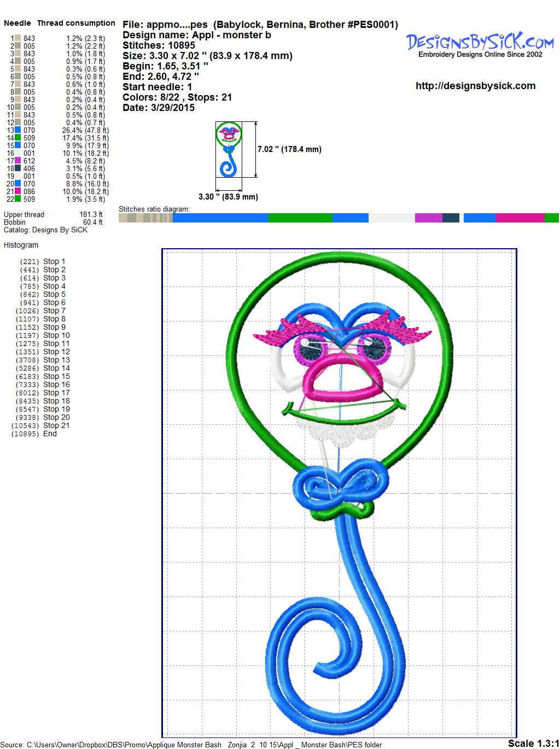Screen dimensions: 560x749
Task: Click the needle 17 purple swatch
Action: click(18, 161)
